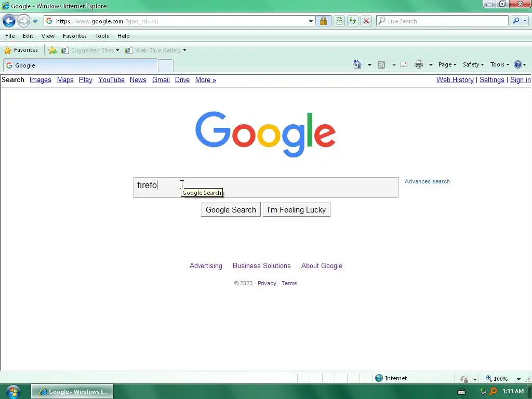Open the YouTube link
This screenshot has width=532, height=399.
[x=111, y=79]
